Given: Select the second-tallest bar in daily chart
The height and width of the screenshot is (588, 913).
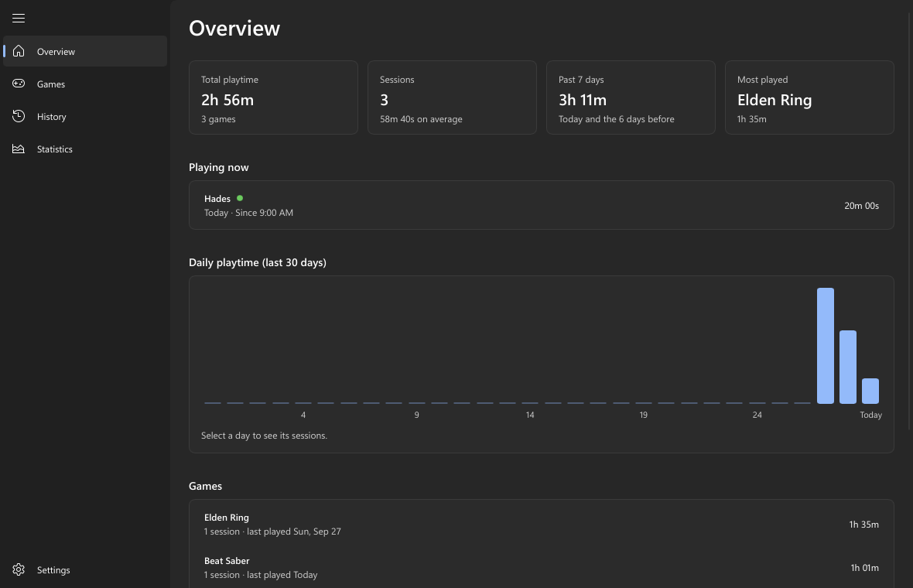Looking at the screenshot, I should pos(848,367).
